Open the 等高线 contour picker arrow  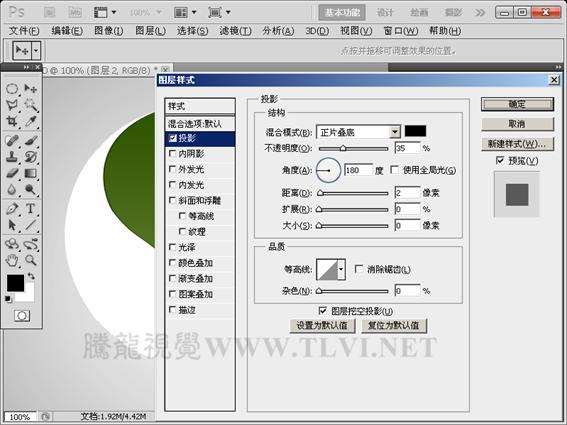coord(341,269)
